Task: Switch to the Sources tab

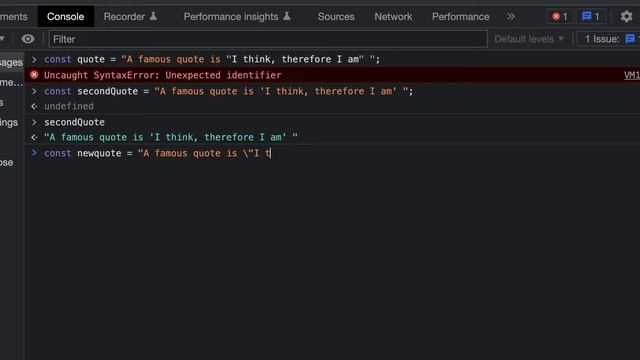Action: pyautogui.click(x=336, y=17)
